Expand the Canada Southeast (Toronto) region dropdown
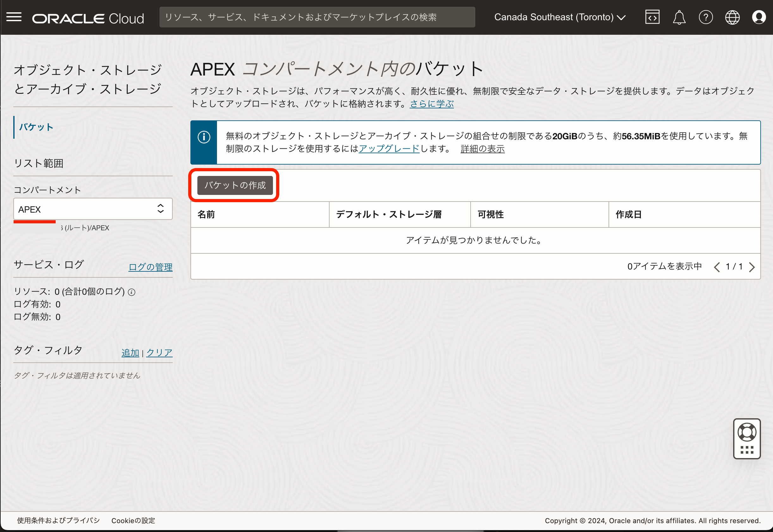Screen dimensions: 773x532 coord(560,17)
